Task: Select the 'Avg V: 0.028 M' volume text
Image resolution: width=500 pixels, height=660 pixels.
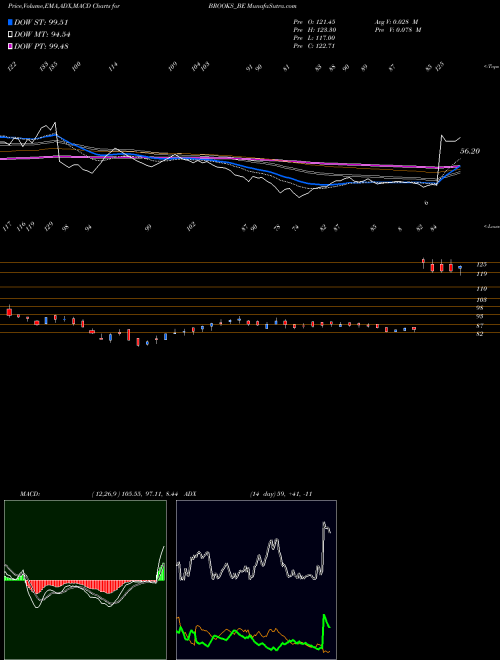Action: click(398, 22)
